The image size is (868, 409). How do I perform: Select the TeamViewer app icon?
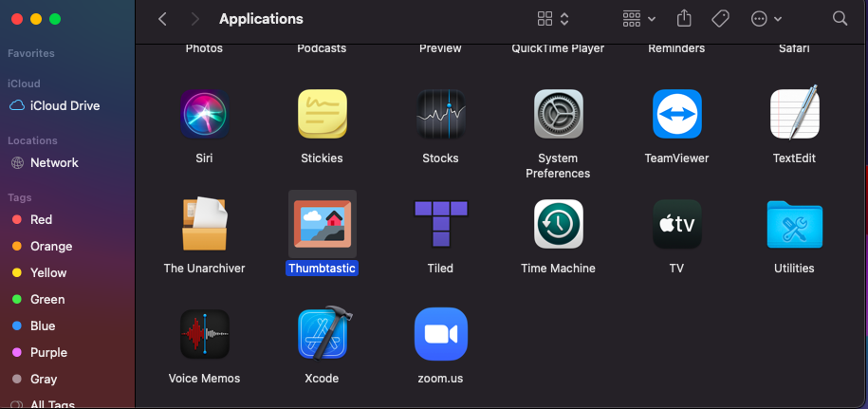point(676,114)
